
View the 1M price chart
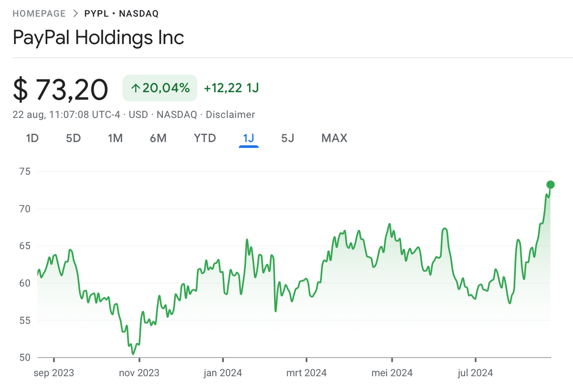pyautogui.click(x=115, y=138)
